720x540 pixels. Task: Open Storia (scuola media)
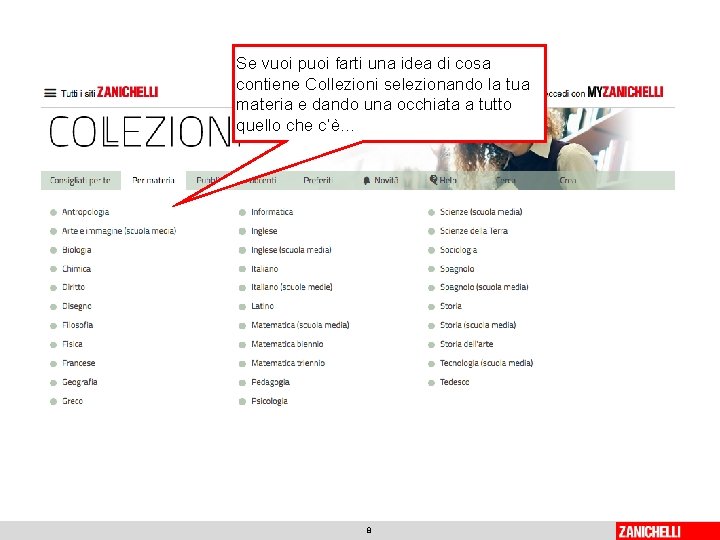pyautogui.click(x=478, y=325)
